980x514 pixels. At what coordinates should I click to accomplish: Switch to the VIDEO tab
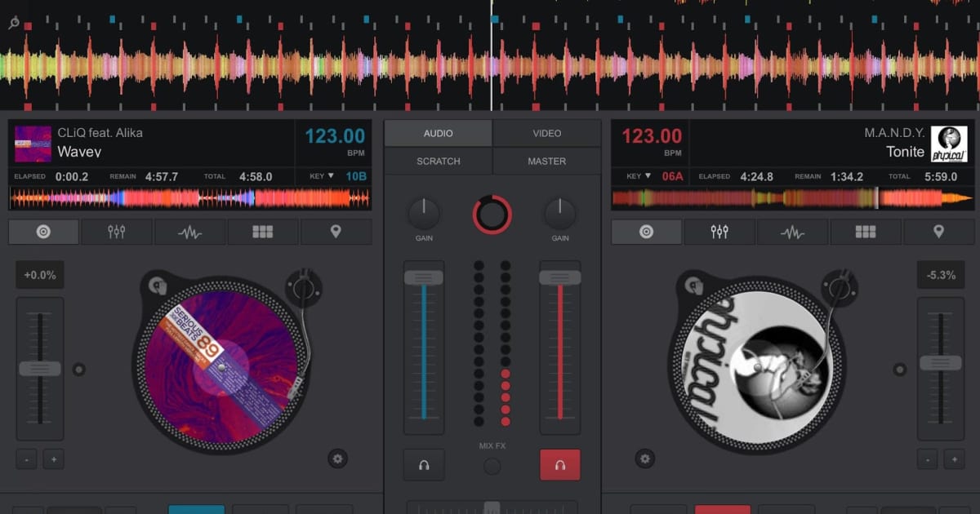[546, 133]
